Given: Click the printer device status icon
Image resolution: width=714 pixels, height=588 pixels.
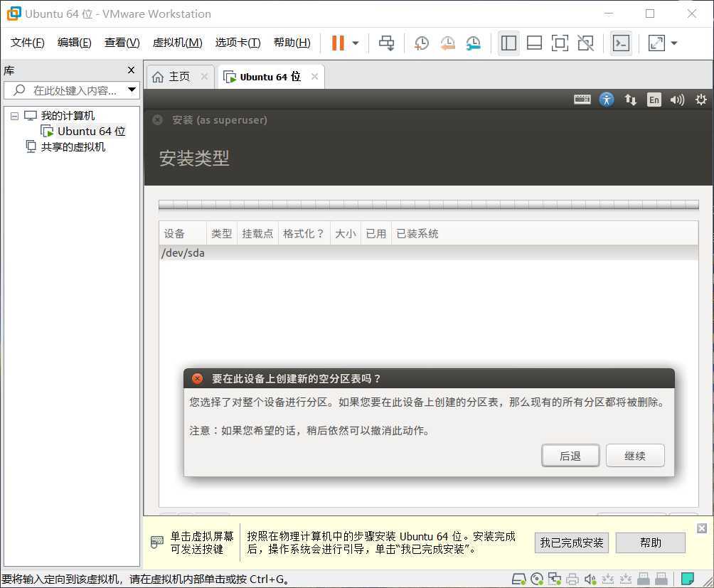Looking at the screenshot, I should point(572,579).
